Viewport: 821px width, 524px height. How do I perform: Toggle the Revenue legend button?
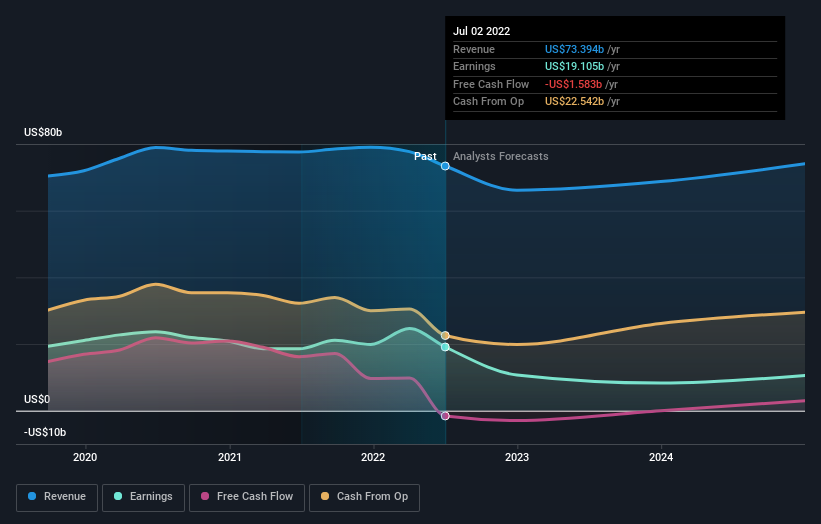57,497
